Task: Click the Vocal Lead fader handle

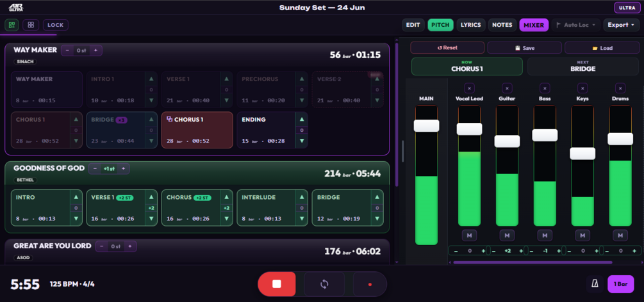Action: tap(470, 129)
